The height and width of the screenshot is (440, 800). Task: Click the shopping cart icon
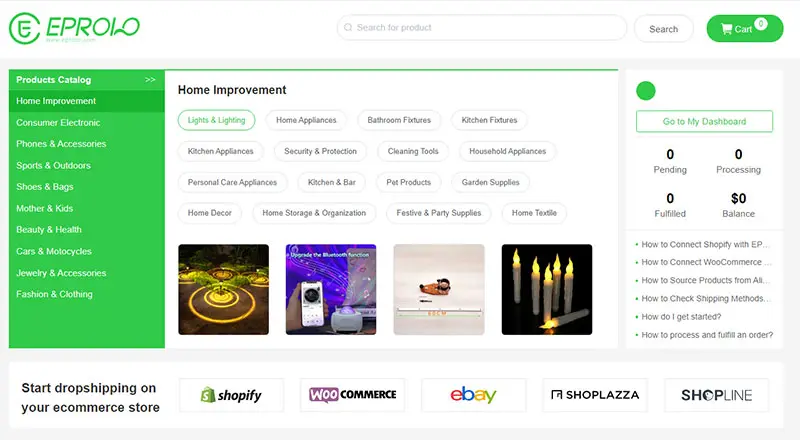pyautogui.click(x=727, y=29)
